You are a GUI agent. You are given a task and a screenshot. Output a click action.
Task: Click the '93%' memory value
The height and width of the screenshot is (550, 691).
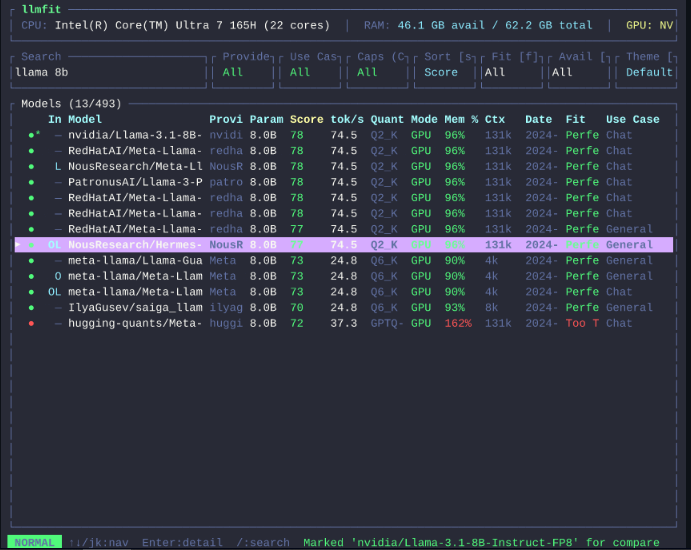pyautogui.click(x=454, y=308)
